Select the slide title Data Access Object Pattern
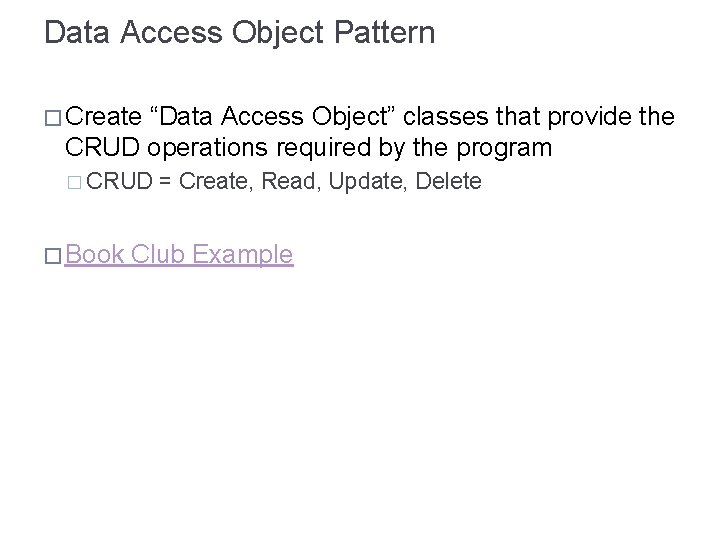 coord(240,33)
